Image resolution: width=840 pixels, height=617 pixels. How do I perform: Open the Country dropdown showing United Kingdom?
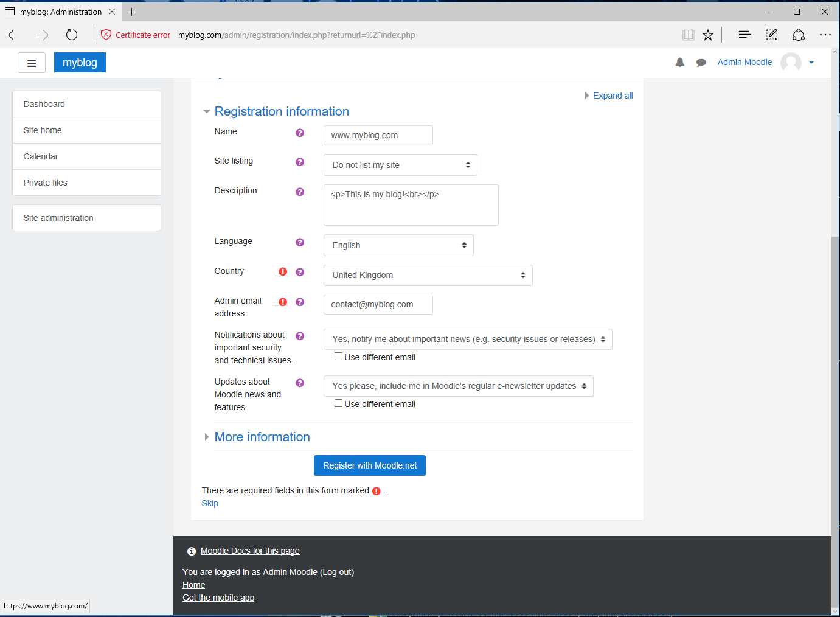pos(428,275)
